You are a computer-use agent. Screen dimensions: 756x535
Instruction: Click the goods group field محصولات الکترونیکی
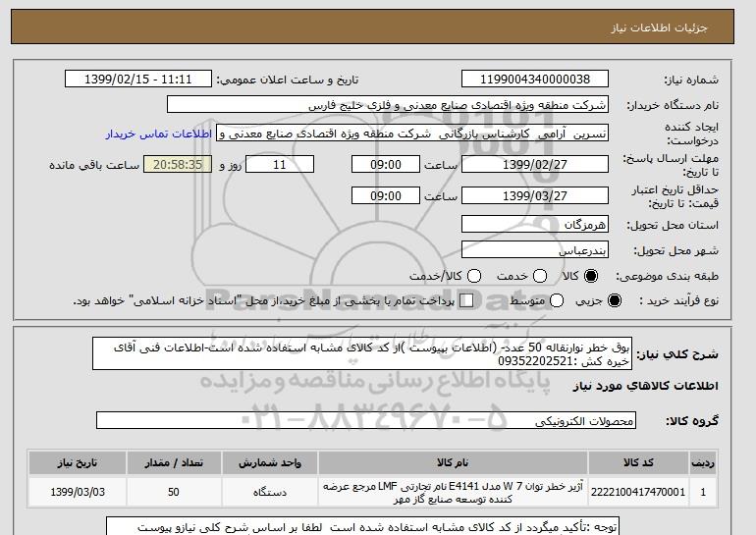pos(366,420)
